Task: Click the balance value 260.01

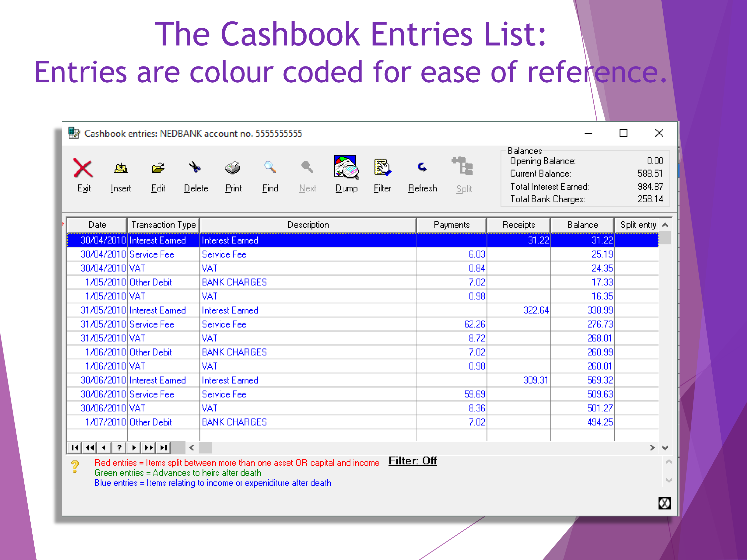Action: click(x=600, y=366)
